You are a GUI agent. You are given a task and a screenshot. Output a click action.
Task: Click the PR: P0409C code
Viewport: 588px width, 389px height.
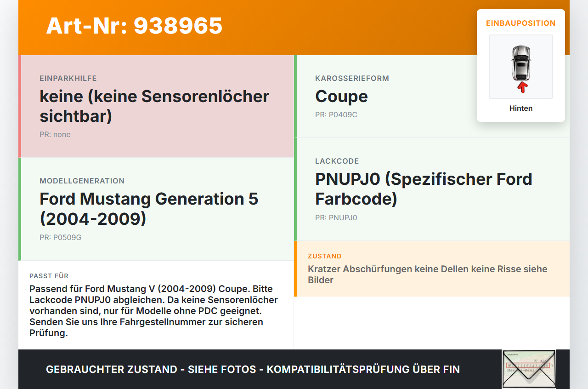336,114
